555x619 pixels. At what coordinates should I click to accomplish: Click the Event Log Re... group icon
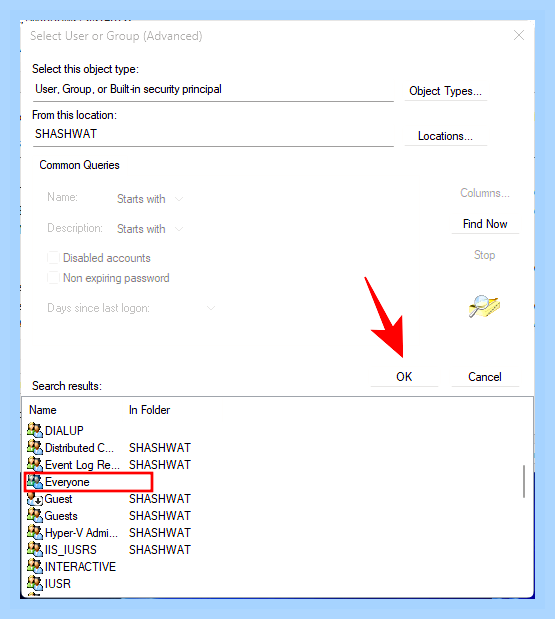[35, 464]
